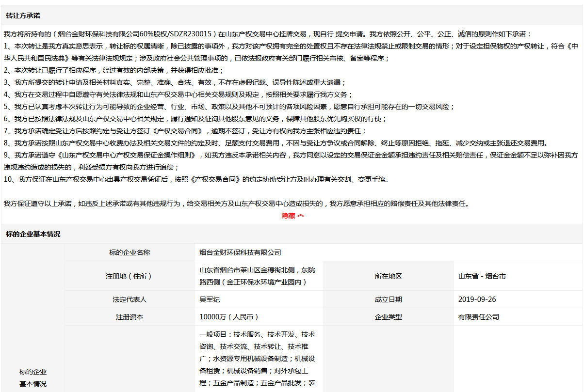Select legal representative name 吴军纪
The width and height of the screenshot is (584, 392).
pyautogui.click(x=210, y=299)
